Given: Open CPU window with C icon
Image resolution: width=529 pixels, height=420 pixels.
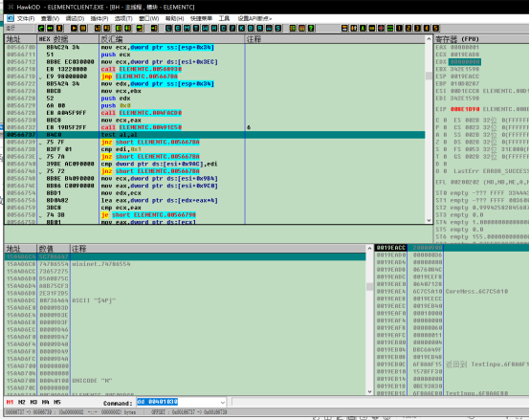Looking at the screenshot, I should [223, 29].
